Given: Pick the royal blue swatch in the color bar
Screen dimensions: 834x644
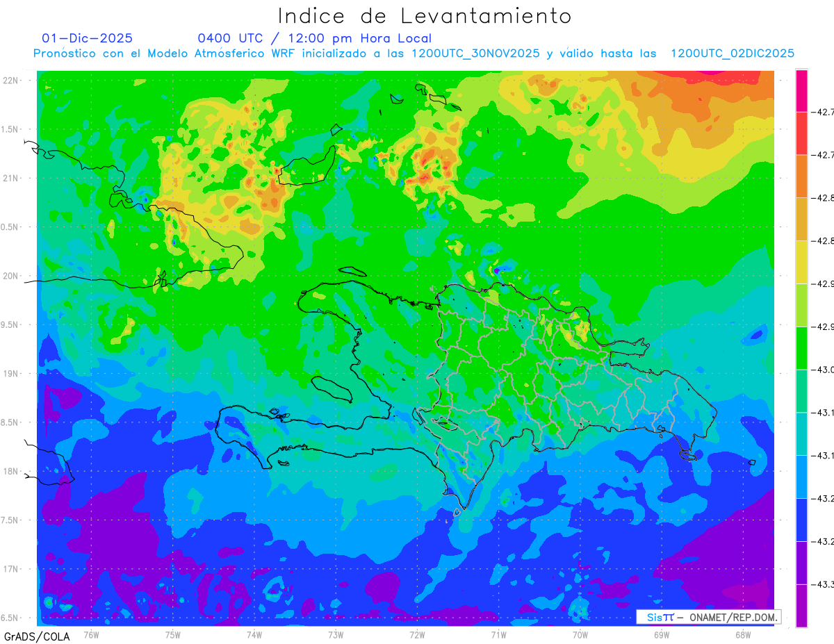Looking at the screenshot, I should [801, 520].
